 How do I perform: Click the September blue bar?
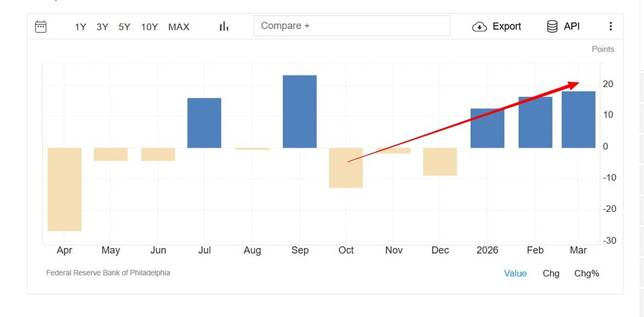click(x=299, y=111)
